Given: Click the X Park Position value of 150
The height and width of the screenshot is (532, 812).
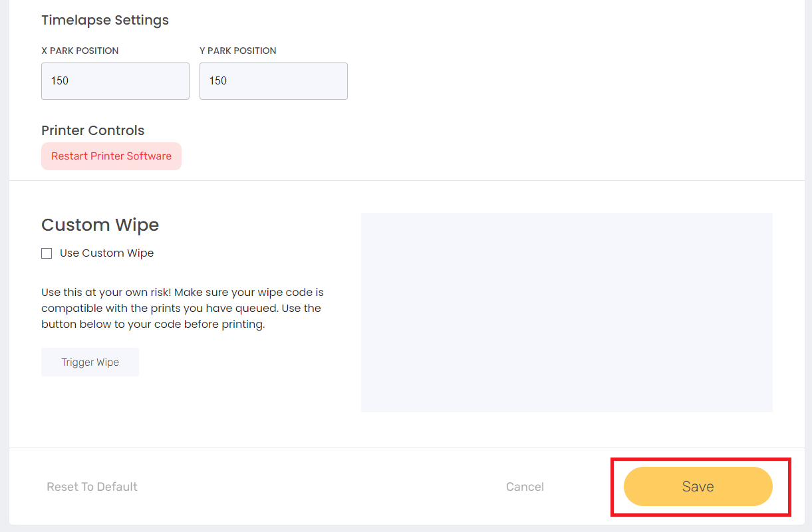Looking at the screenshot, I should pos(115,80).
